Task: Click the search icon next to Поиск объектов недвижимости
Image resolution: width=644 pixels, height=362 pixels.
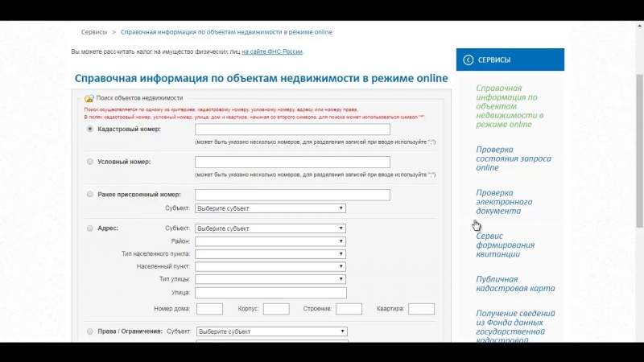Action: pos(89,98)
